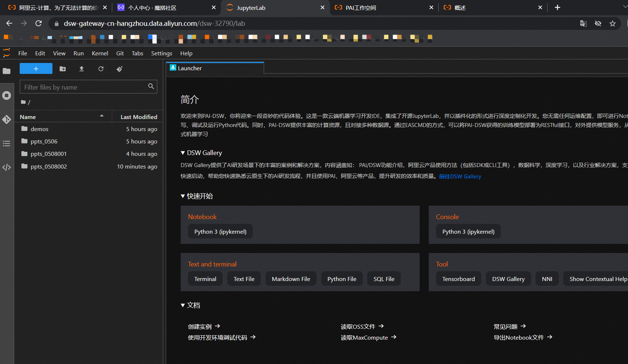Launch Tensorboard tool
Screen dimensions: 628x364
click(x=459, y=279)
